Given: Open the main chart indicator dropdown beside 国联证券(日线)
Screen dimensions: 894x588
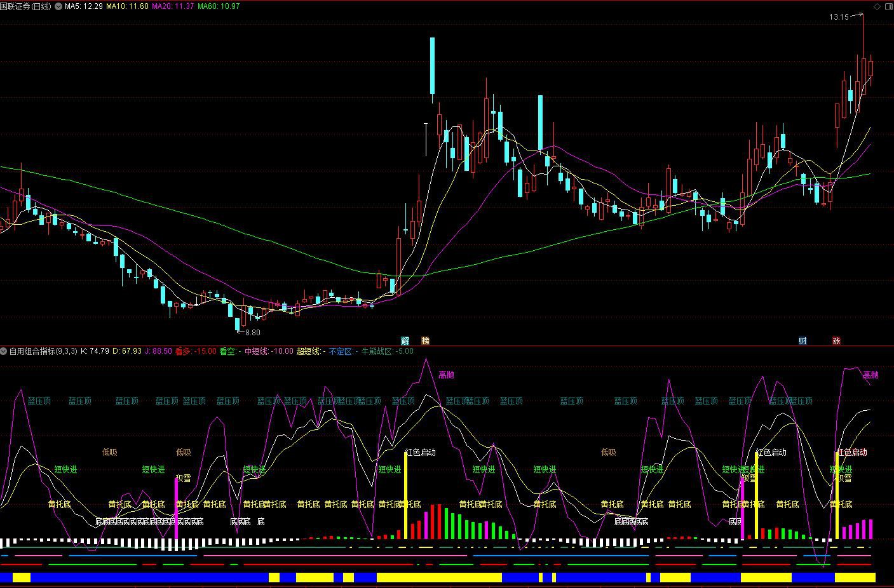Looking at the screenshot, I should (59, 6).
